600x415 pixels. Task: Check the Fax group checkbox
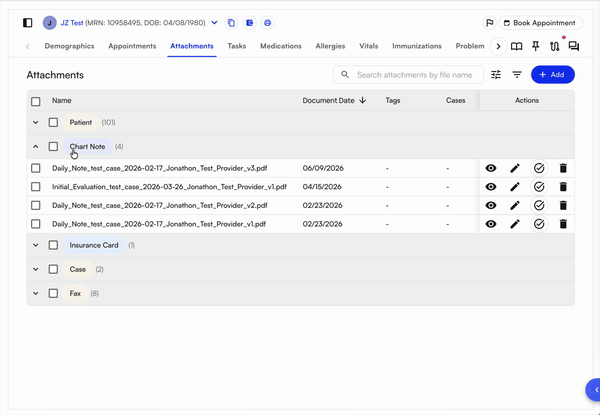coord(53,293)
